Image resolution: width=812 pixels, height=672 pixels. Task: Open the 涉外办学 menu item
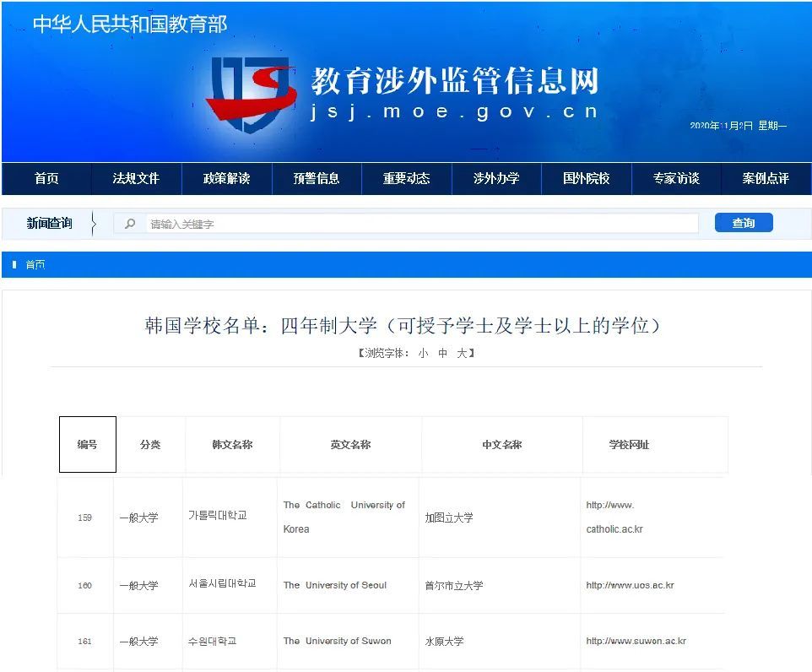click(x=496, y=179)
